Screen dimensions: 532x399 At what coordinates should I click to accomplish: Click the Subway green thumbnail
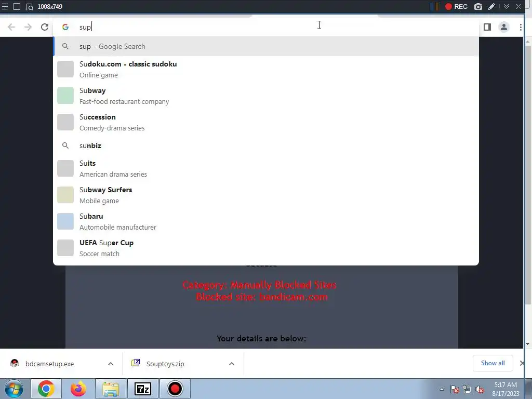tap(65, 96)
